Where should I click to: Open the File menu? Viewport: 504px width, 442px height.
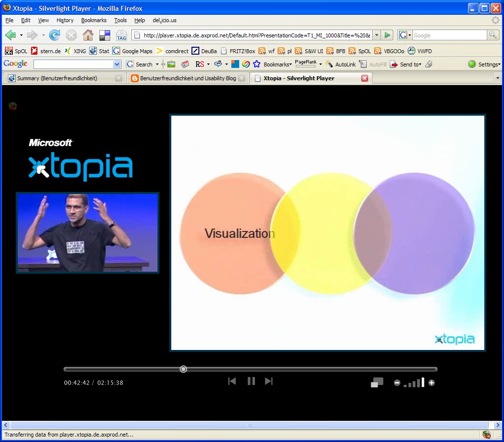click(9, 20)
